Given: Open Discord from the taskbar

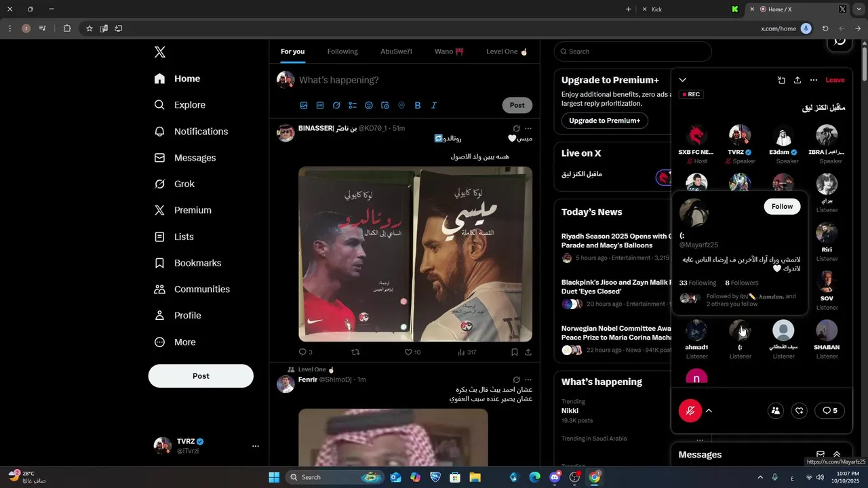Looking at the screenshot, I should (x=555, y=477).
